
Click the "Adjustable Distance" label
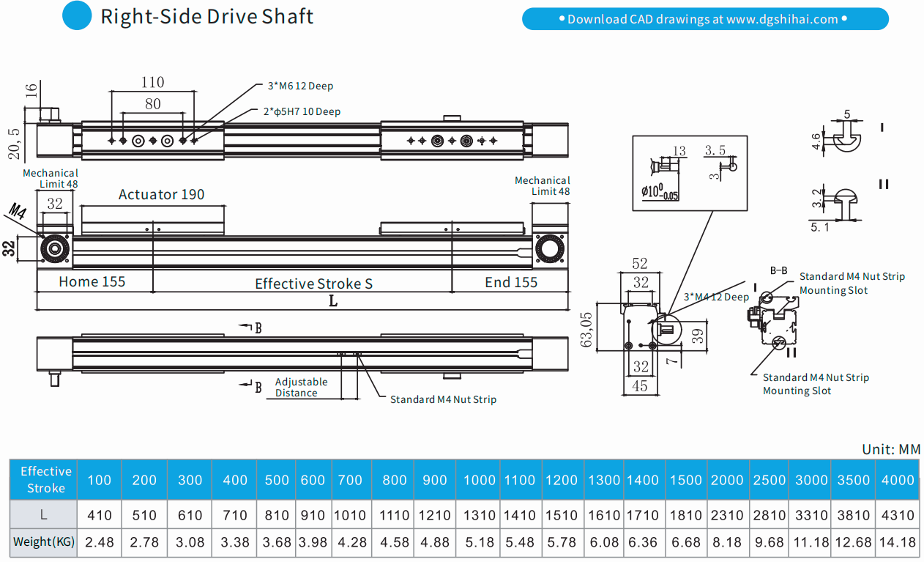click(x=301, y=388)
